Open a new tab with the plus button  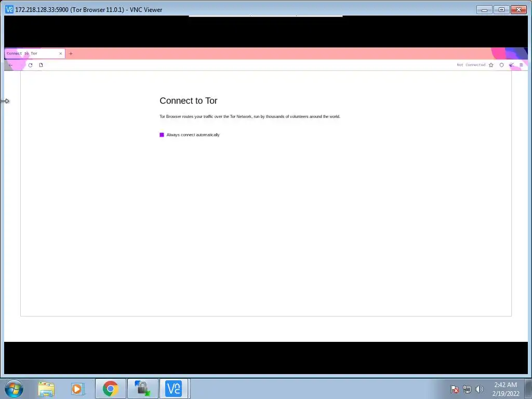point(71,54)
